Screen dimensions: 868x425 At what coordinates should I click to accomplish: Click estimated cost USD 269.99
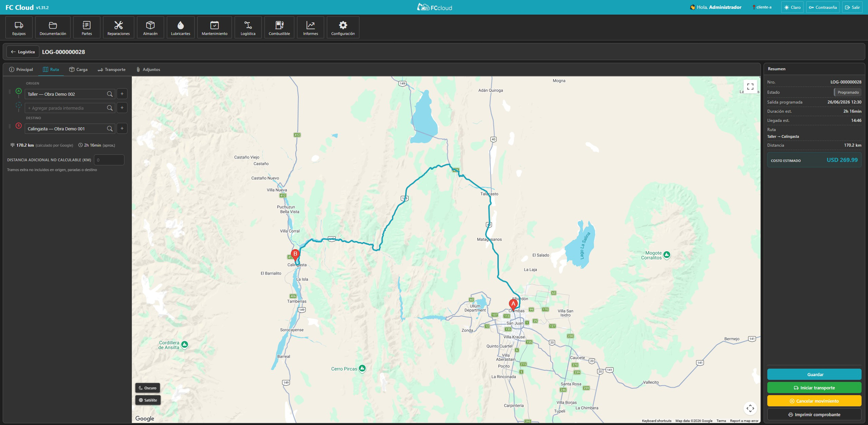(842, 160)
